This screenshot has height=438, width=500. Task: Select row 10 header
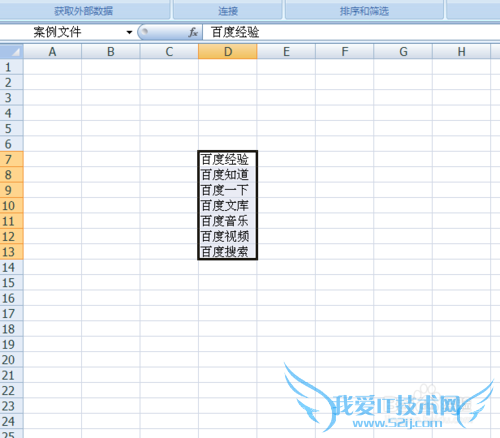pyautogui.click(x=12, y=205)
